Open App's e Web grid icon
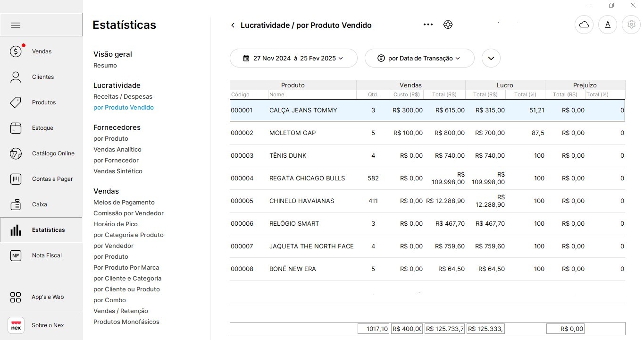The height and width of the screenshot is (340, 644). point(16,297)
